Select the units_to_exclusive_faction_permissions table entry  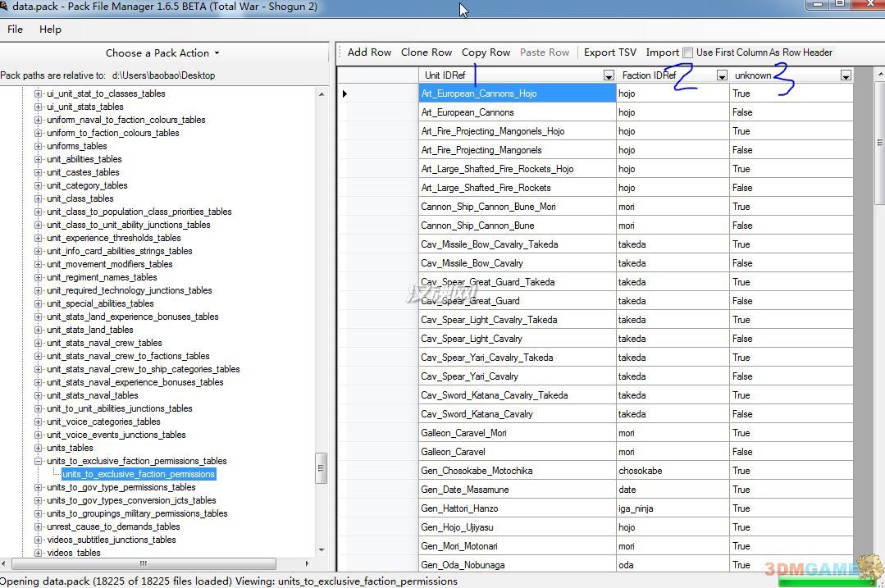[x=139, y=474]
